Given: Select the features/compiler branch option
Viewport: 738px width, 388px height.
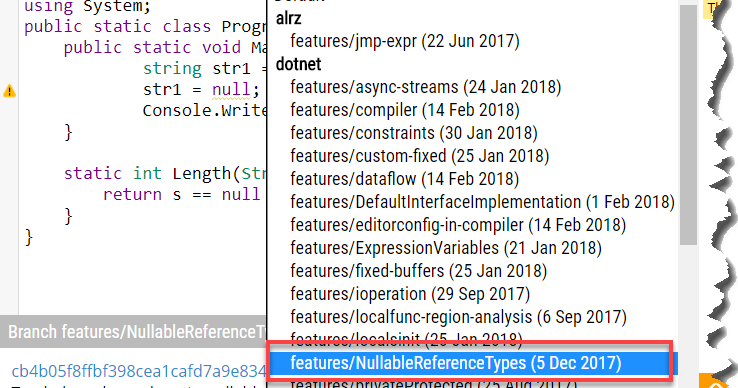Looking at the screenshot, I should click(x=405, y=110).
